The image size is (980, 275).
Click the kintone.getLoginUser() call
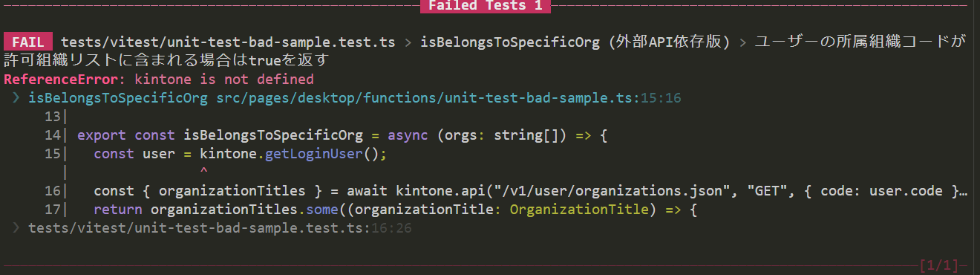coord(294,154)
